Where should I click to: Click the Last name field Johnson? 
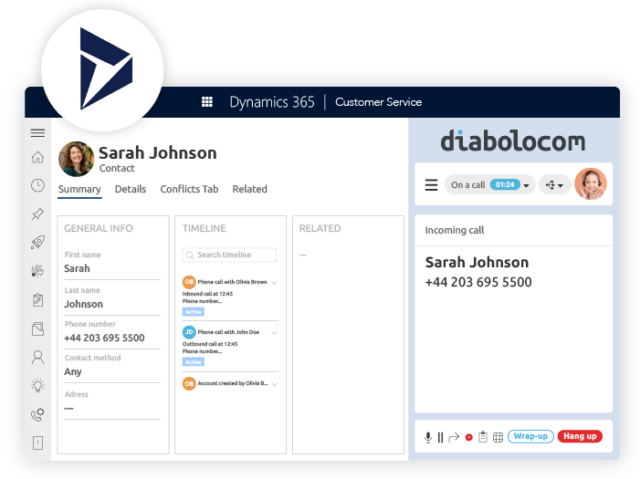click(112, 304)
